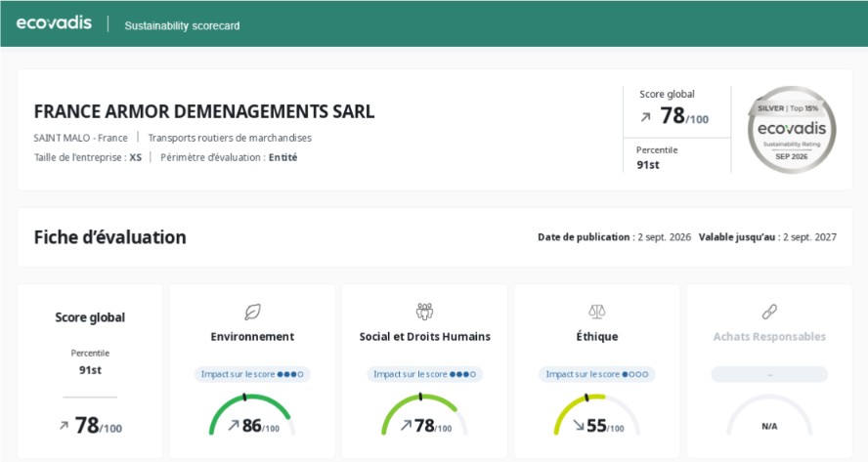The image size is (868, 462).
Task: Click Date de publication 2 sept. 2026
Action: click(615, 236)
